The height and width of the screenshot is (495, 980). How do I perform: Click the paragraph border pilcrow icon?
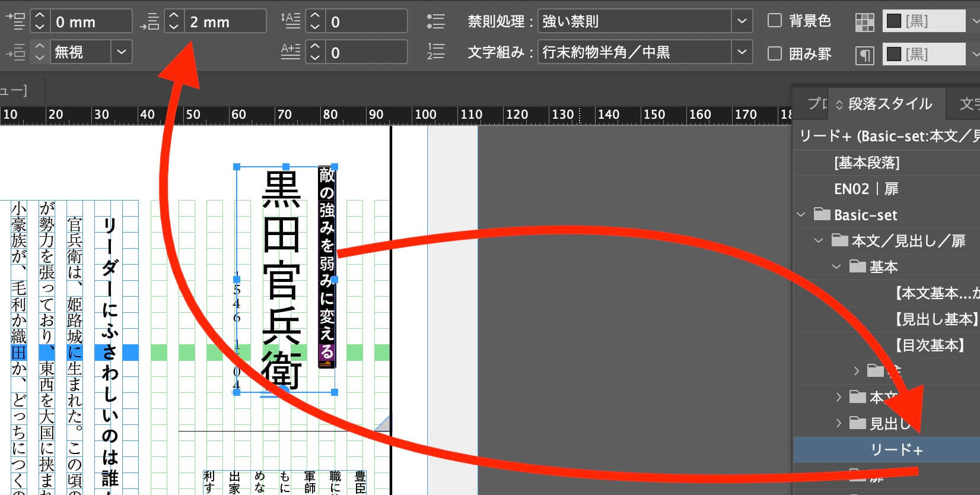pyautogui.click(x=865, y=55)
